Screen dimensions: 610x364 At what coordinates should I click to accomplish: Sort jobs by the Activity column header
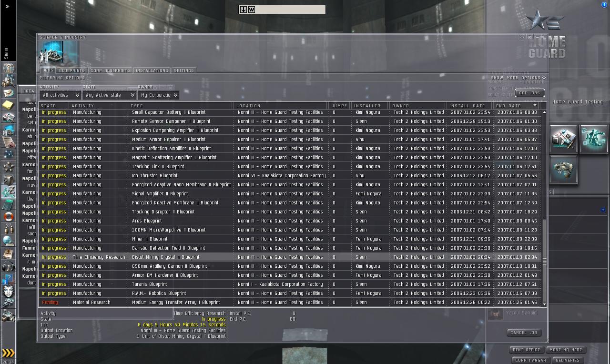click(x=99, y=106)
